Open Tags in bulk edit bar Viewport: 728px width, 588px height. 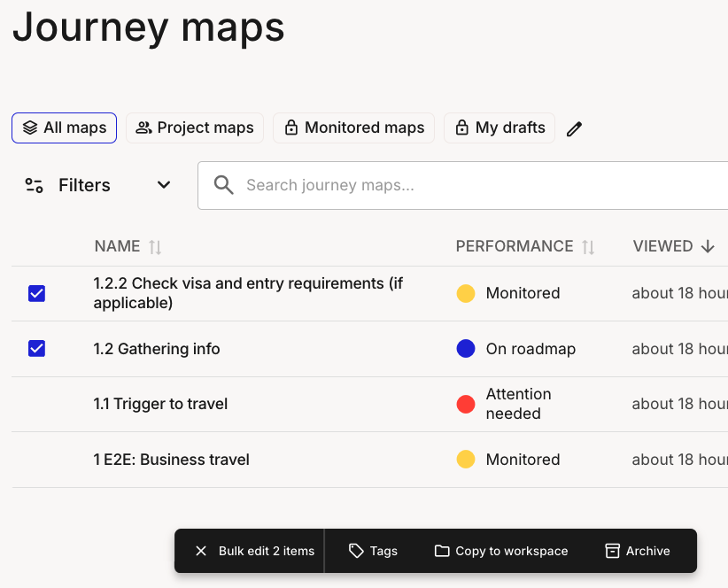pyautogui.click(x=373, y=551)
